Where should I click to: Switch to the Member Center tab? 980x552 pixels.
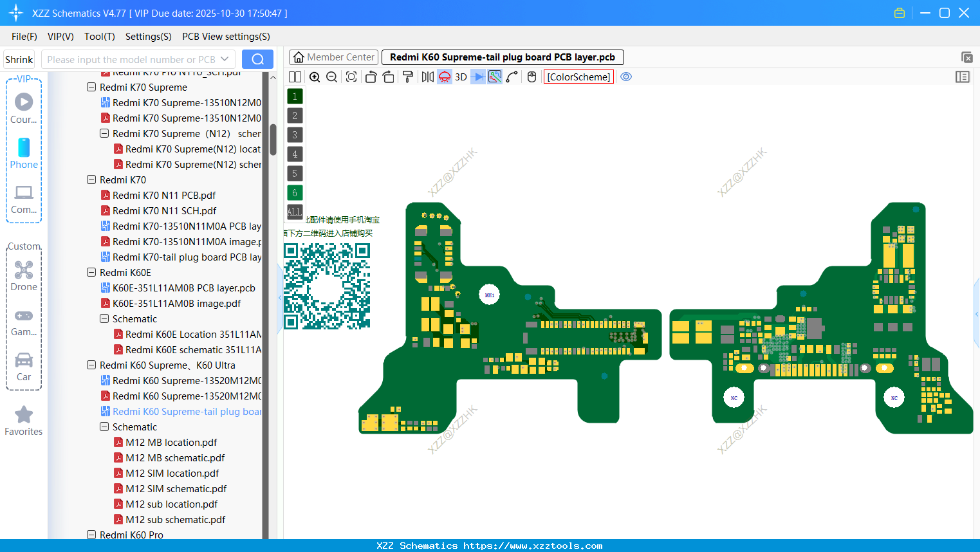pos(333,57)
